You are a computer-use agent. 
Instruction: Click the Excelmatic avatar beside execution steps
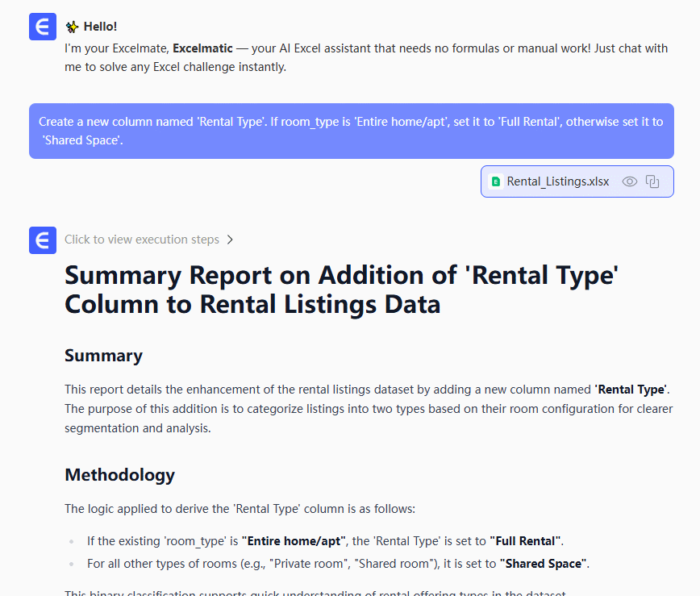click(x=43, y=240)
